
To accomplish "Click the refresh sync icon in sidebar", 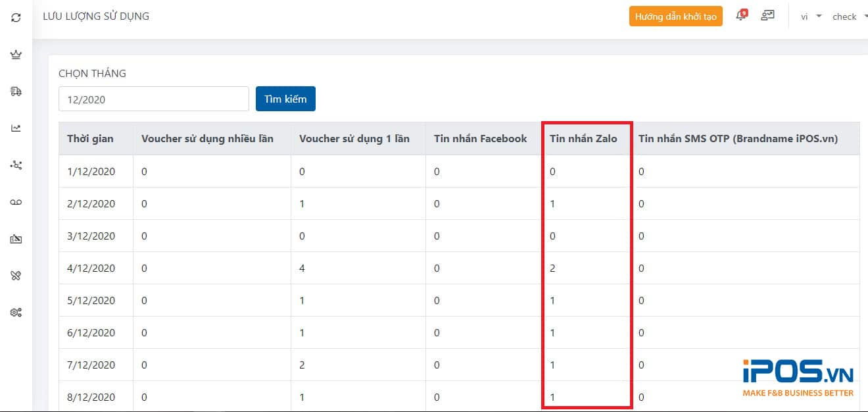I will click(16, 18).
